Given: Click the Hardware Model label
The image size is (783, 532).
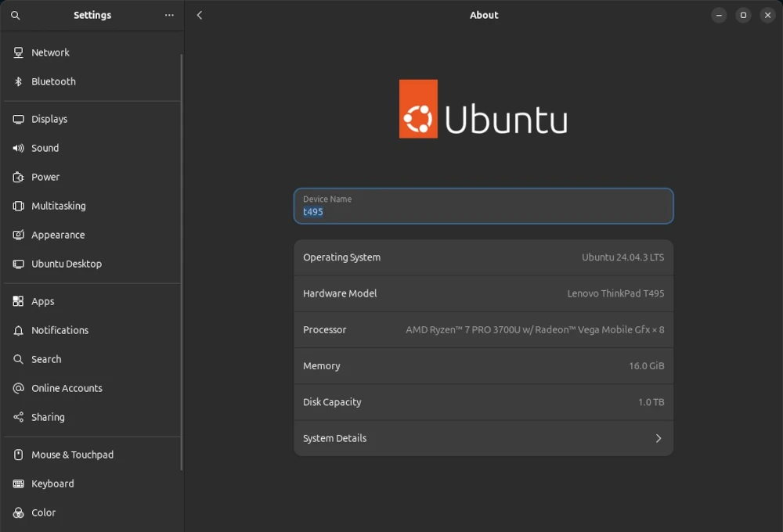Looking at the screenshot, I should pyautogui.click(x=340, y=293).
